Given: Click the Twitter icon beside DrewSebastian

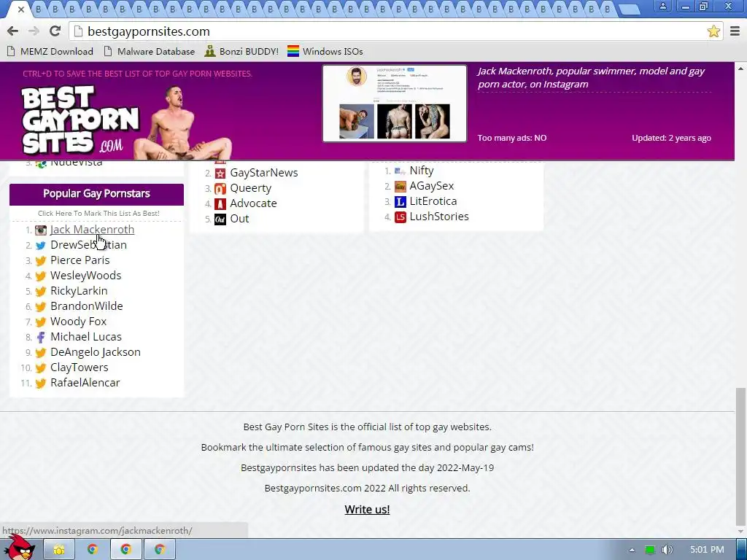Looking at the screenshot, I should 41,245.
